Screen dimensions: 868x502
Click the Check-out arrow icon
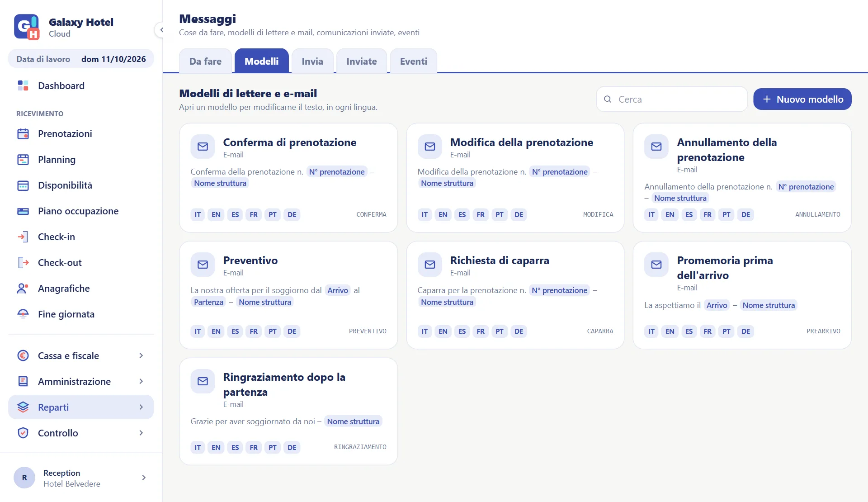click(x=23, y=262)
